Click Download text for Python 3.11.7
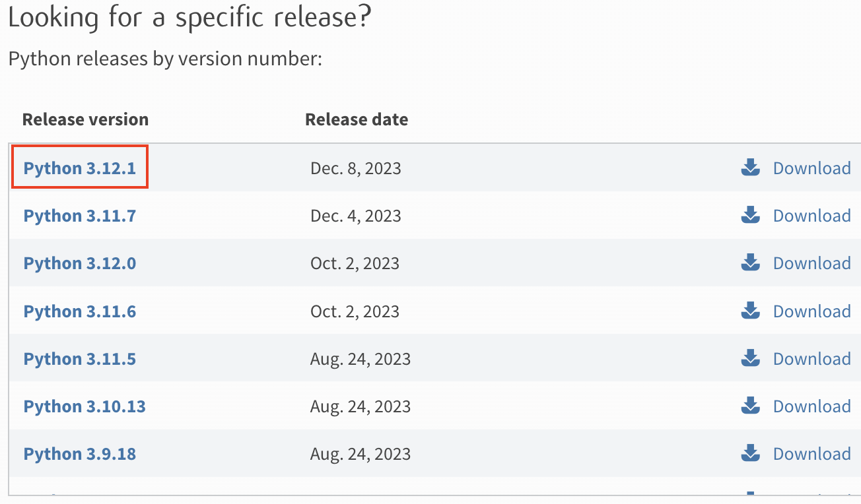The height and width of the screenshot is (504, 861). (x=811, y=216)
